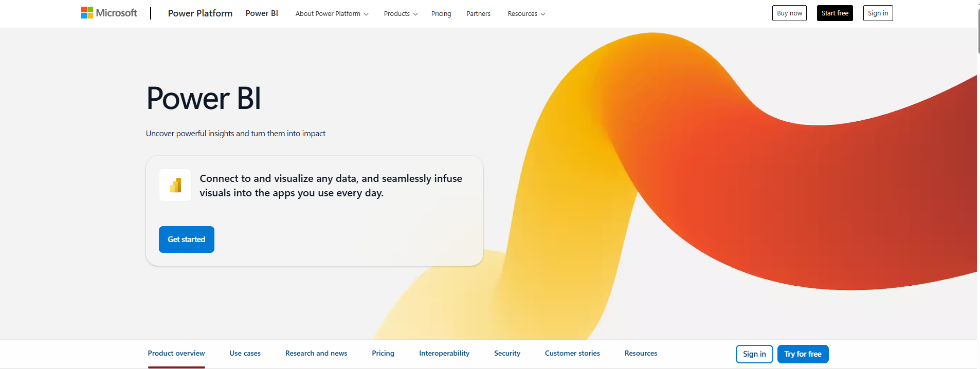Click Sign in at the top header
Viewport: 980px width, 369px height.
(878, 13)
